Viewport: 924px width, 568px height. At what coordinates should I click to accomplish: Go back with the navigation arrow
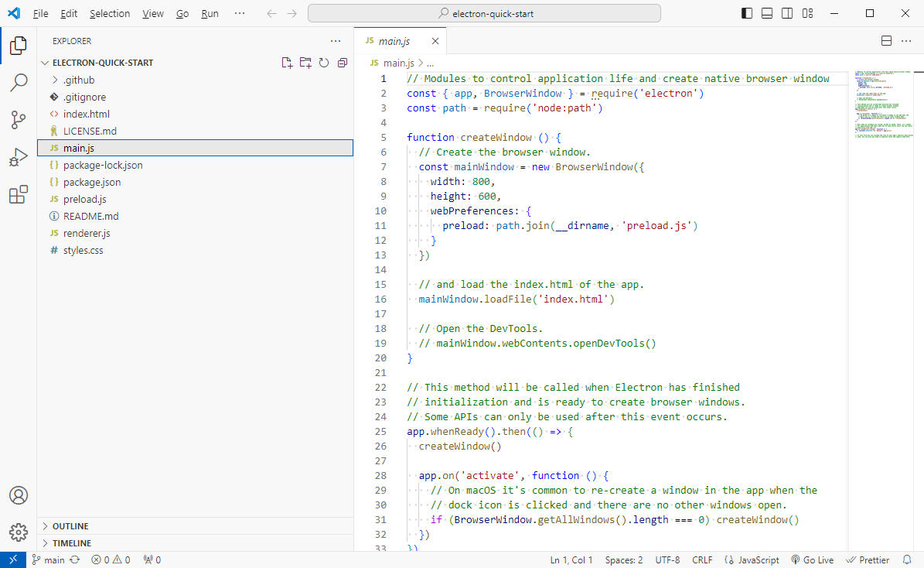(271, 13)
